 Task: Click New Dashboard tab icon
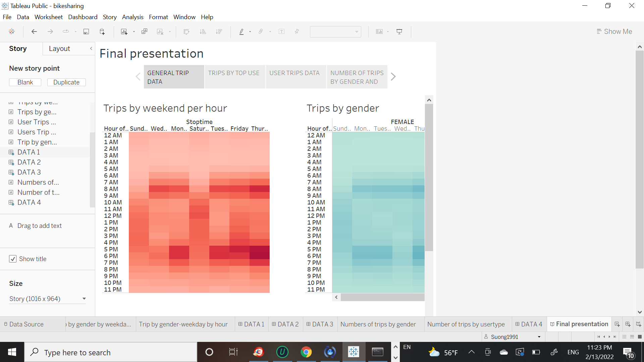point(628,324)
